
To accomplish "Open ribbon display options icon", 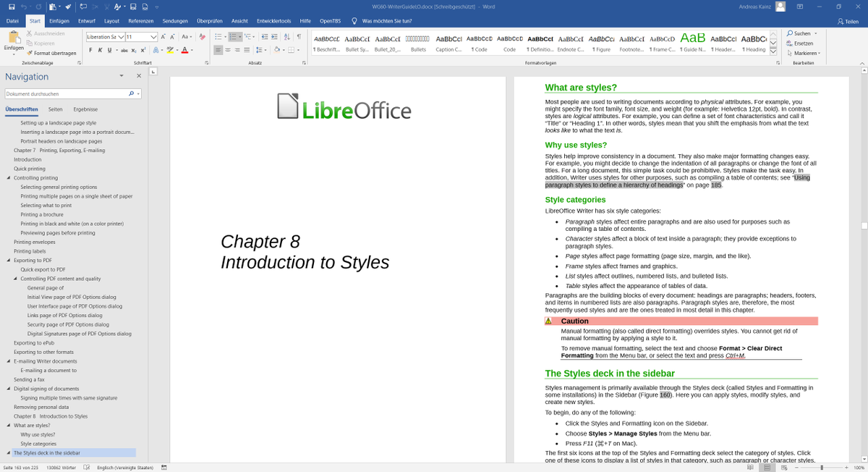I will pyautogui.click(x=799, y=7).
